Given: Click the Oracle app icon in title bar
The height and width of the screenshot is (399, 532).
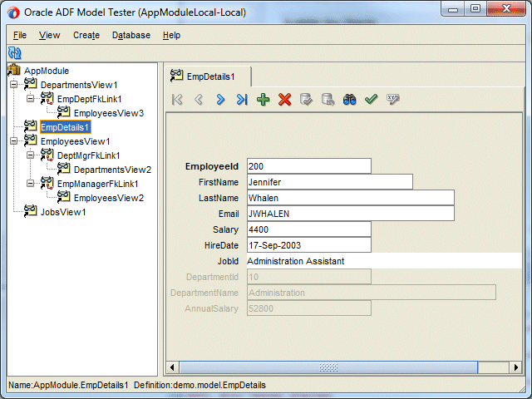Looking at the screenshot, I should tap(13, 13).
